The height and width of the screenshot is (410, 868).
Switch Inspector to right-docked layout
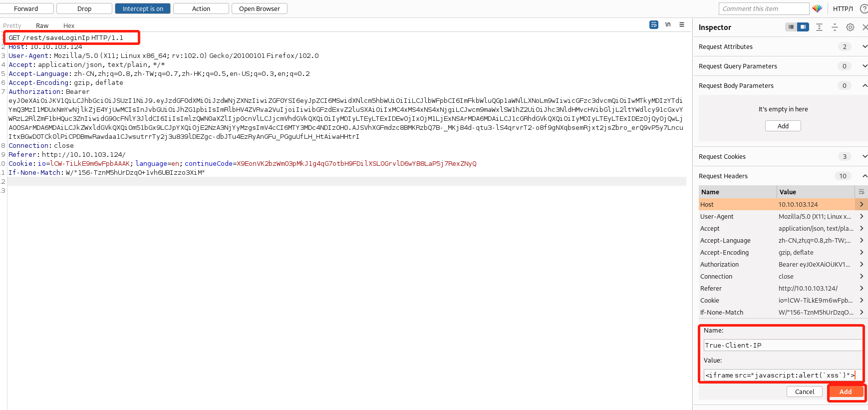click(x=803, y=27)
